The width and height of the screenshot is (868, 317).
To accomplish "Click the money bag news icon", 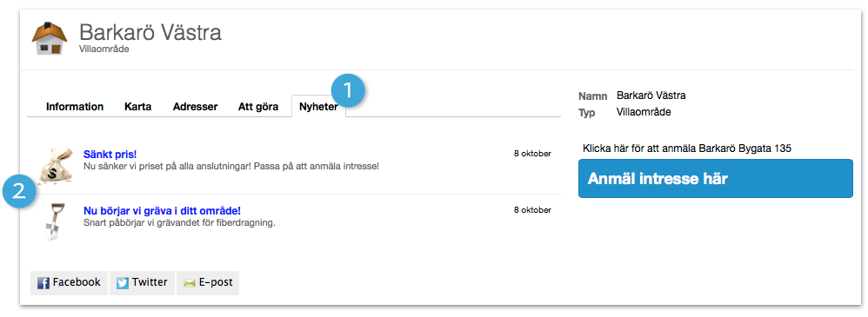I will coord(57,165).
